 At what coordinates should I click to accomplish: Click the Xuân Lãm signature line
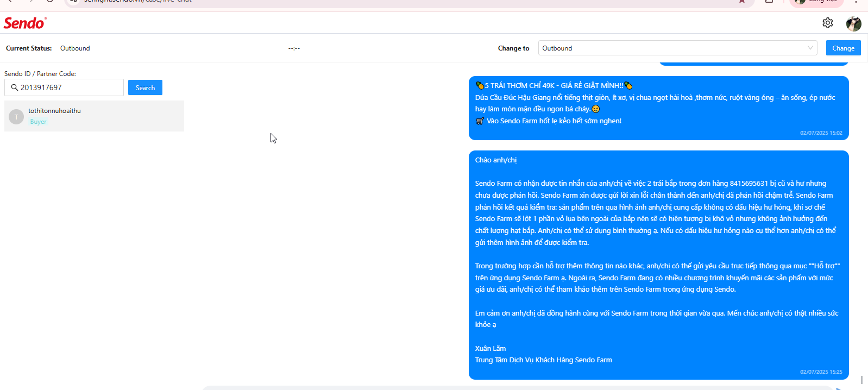(x=490, y=349)
